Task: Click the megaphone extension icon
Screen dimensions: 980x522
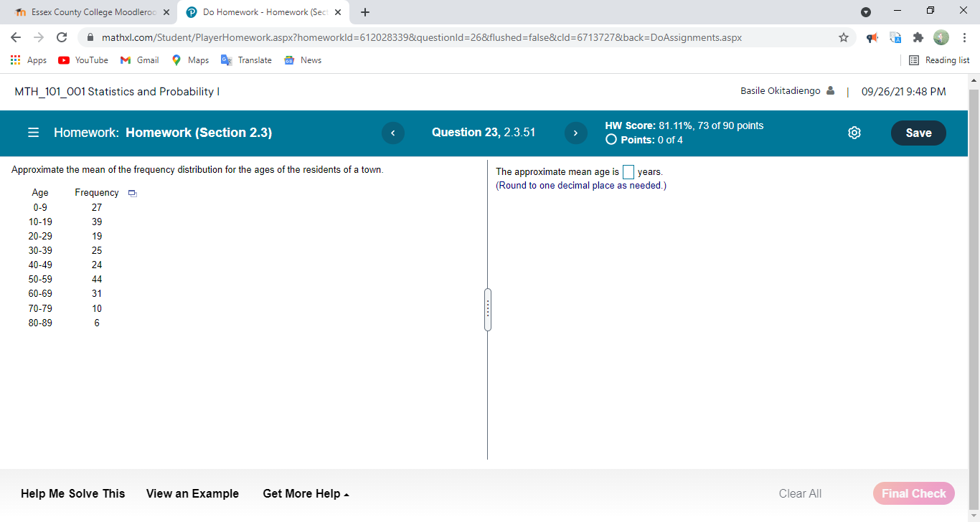Action: (x=872, y=37)
